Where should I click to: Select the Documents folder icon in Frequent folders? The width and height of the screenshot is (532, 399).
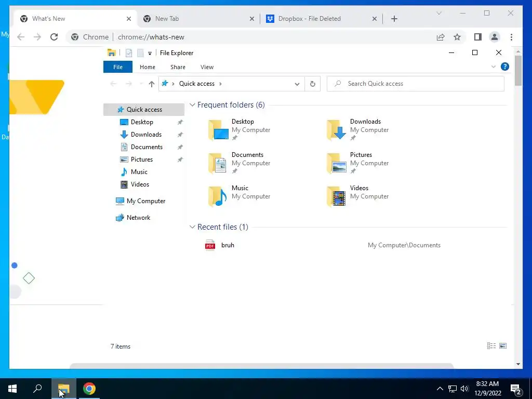(x=218, y=163)
